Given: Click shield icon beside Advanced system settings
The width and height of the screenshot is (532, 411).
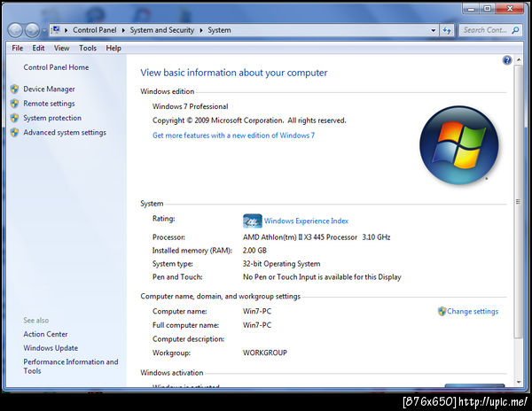Looking at the screenshot, I should [14, 133].
